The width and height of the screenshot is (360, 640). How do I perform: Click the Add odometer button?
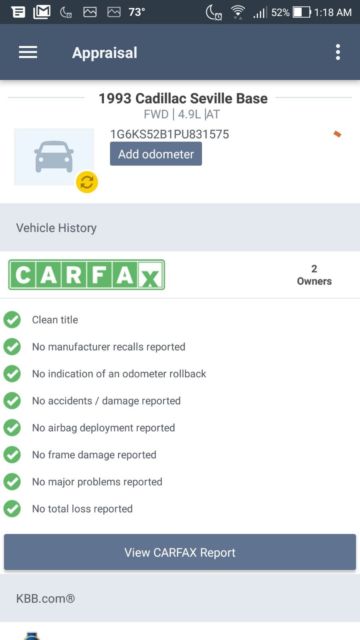click(156, 154)
